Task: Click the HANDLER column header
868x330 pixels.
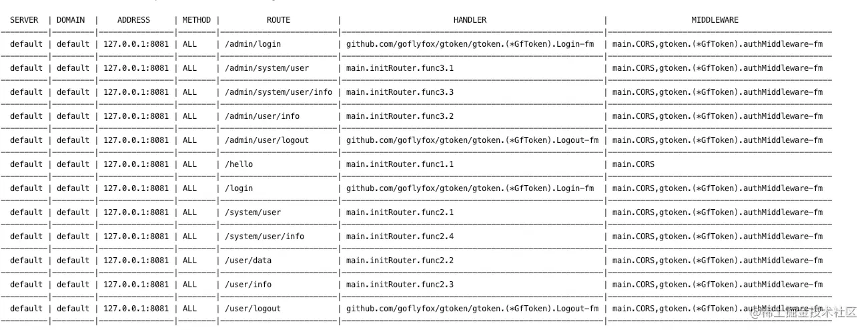Action: point(470,20)
